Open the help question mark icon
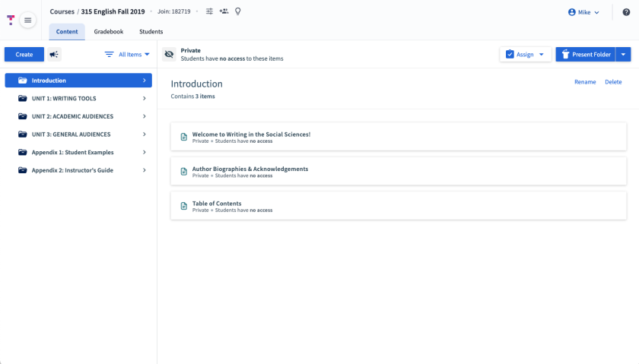This screenshot has height=364, width=639. click(626, 12)
